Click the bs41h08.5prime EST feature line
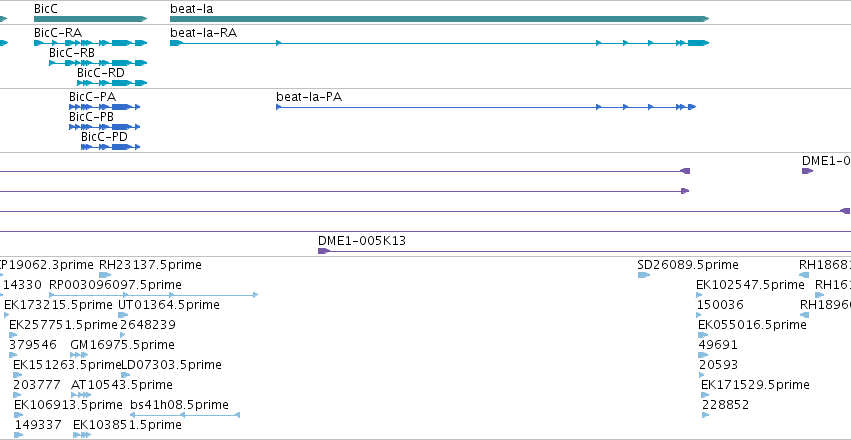Image resolution: width=851 pixels, height=440 pixels. [185, 416]
